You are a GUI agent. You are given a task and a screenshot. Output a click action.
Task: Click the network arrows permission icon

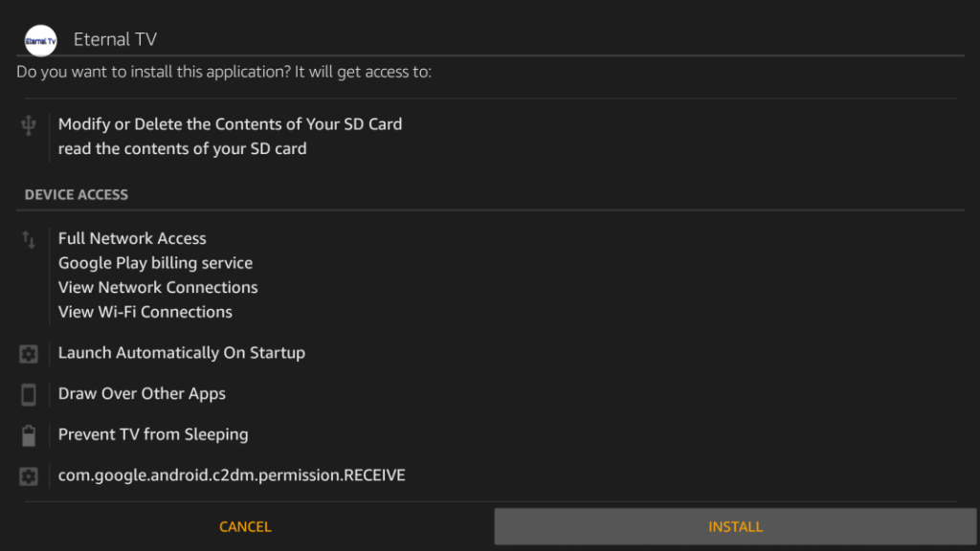tap(29, 240)
